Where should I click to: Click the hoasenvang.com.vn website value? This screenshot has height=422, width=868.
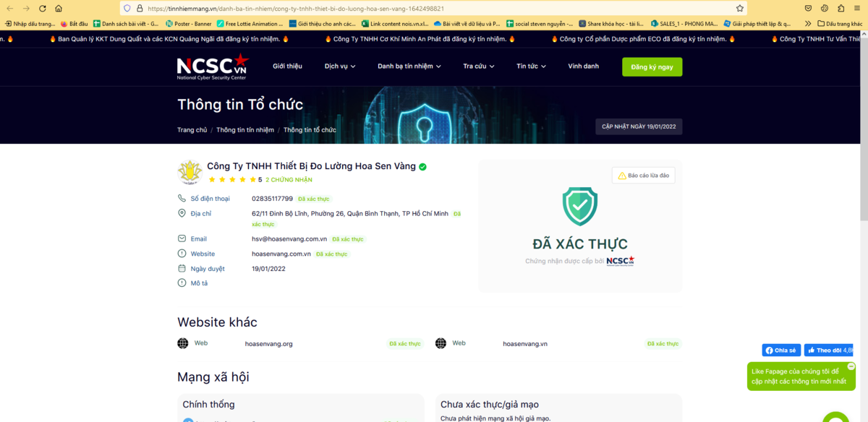281,254
